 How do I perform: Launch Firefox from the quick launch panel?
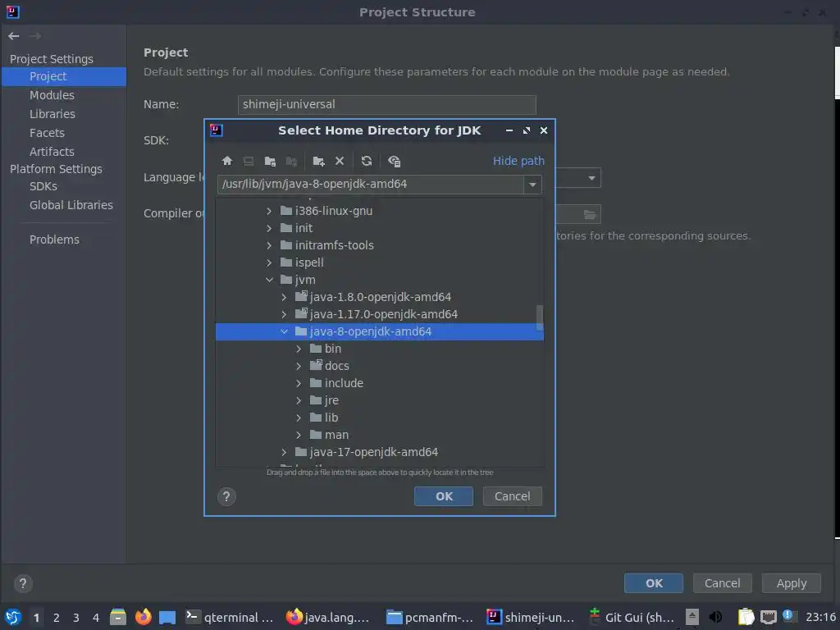(143, 617)
